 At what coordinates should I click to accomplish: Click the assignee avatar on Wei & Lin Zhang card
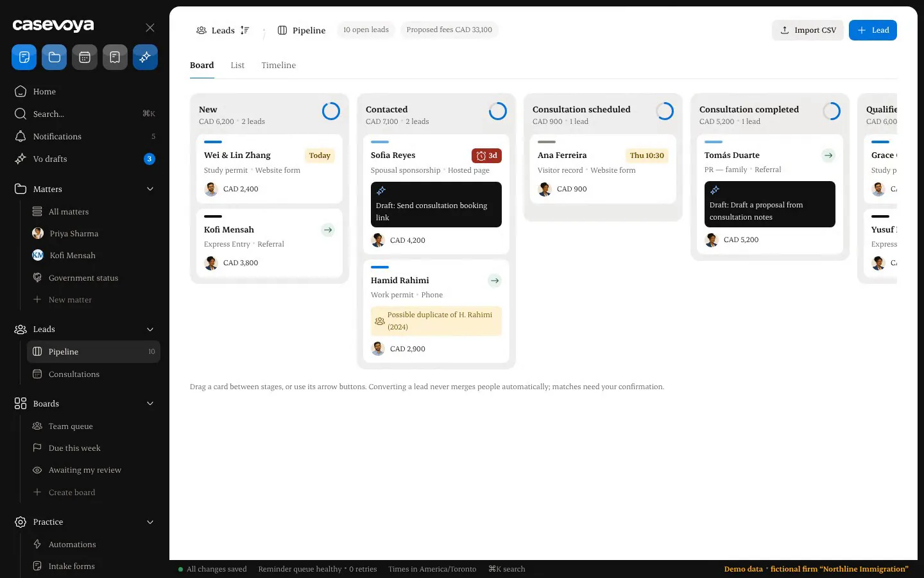coord(211,189)
